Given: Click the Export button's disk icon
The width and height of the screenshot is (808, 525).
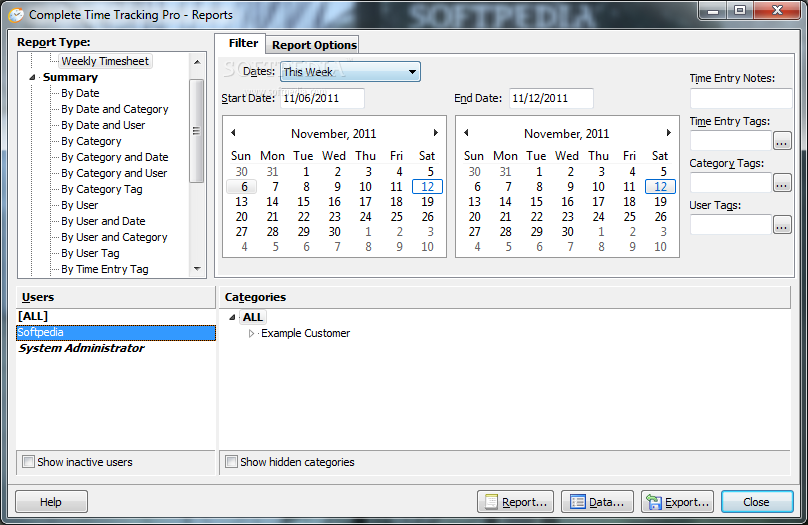Looking at the screenshot, I should (654, 501).
